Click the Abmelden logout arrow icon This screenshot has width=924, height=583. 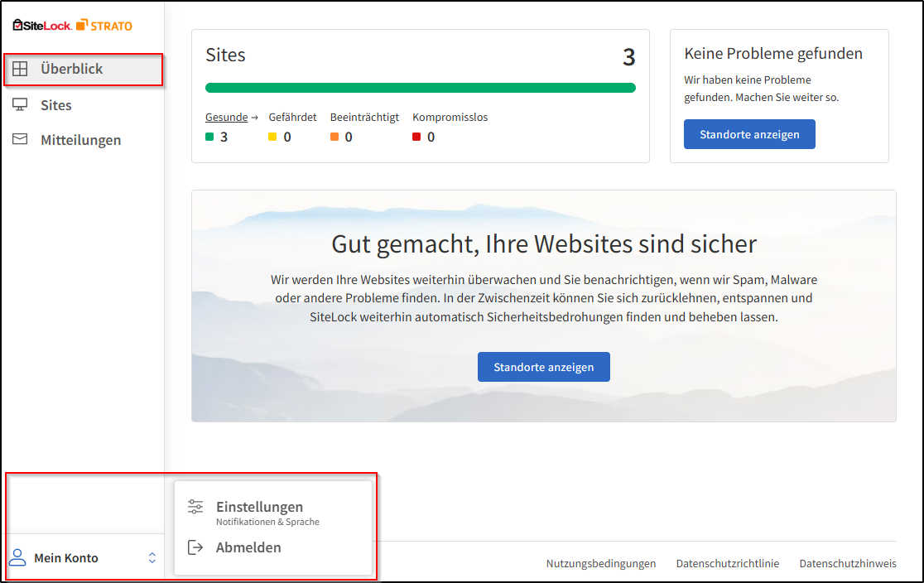(x=195, y=547)
